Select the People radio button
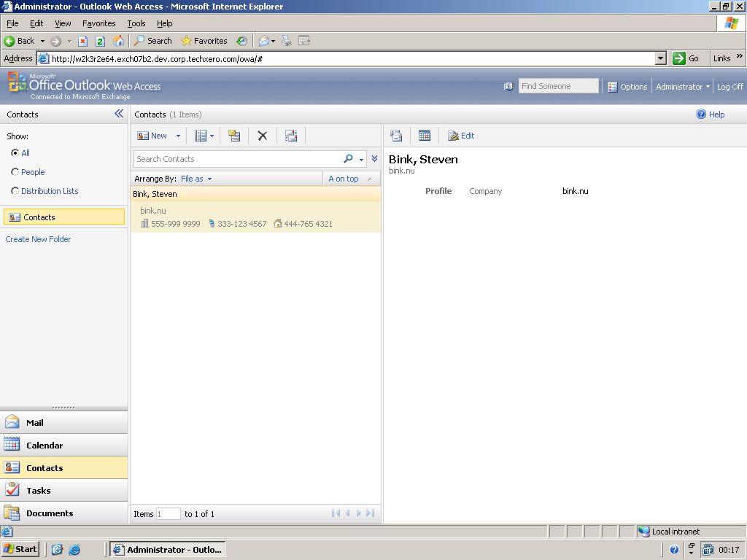Screen dimensions: 747x560 click(15, 172)
